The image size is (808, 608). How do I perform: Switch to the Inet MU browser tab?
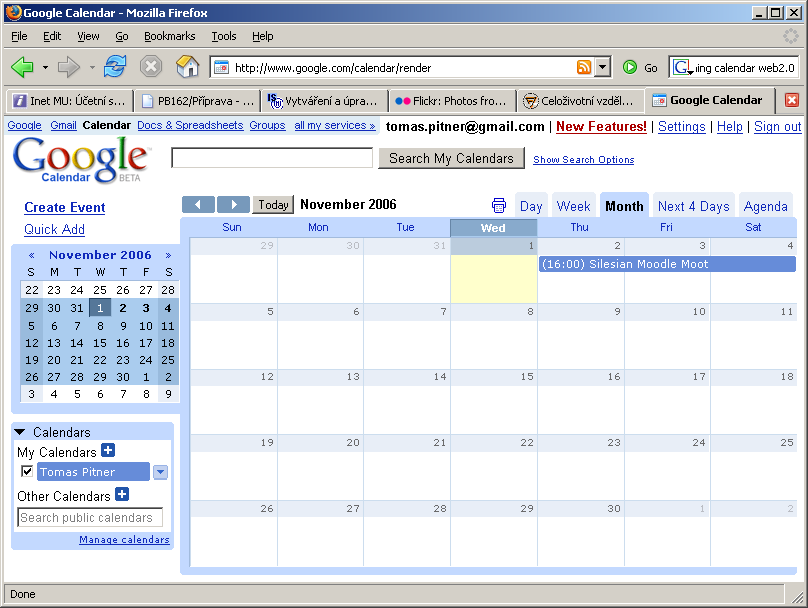pos(70,100)
